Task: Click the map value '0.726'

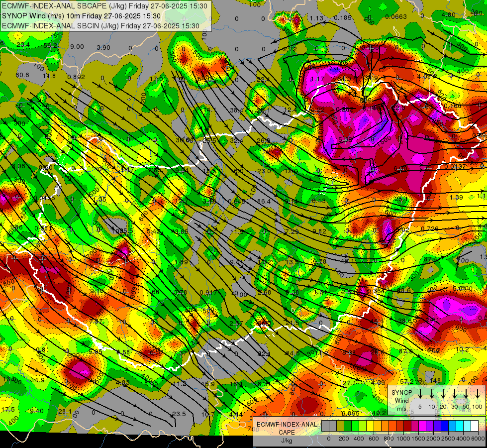Action: (x=429, y=229)
